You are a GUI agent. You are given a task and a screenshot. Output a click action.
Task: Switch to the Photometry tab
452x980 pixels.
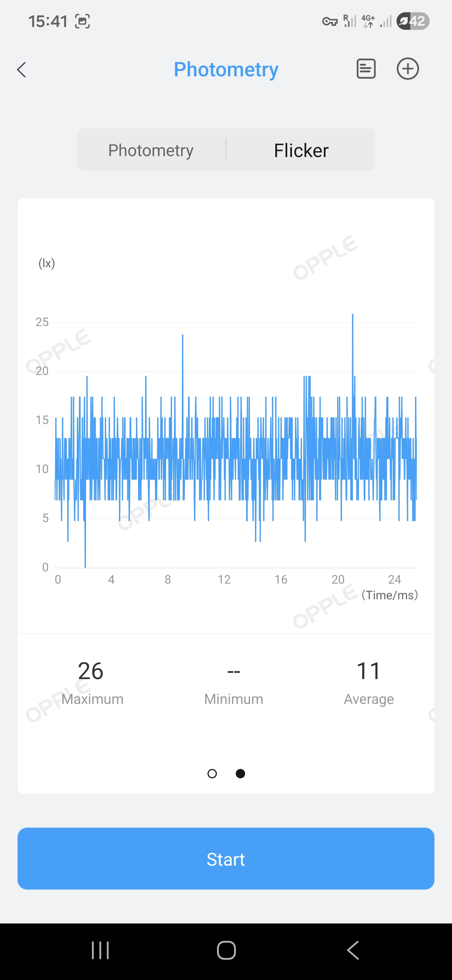tap(151, 150)
